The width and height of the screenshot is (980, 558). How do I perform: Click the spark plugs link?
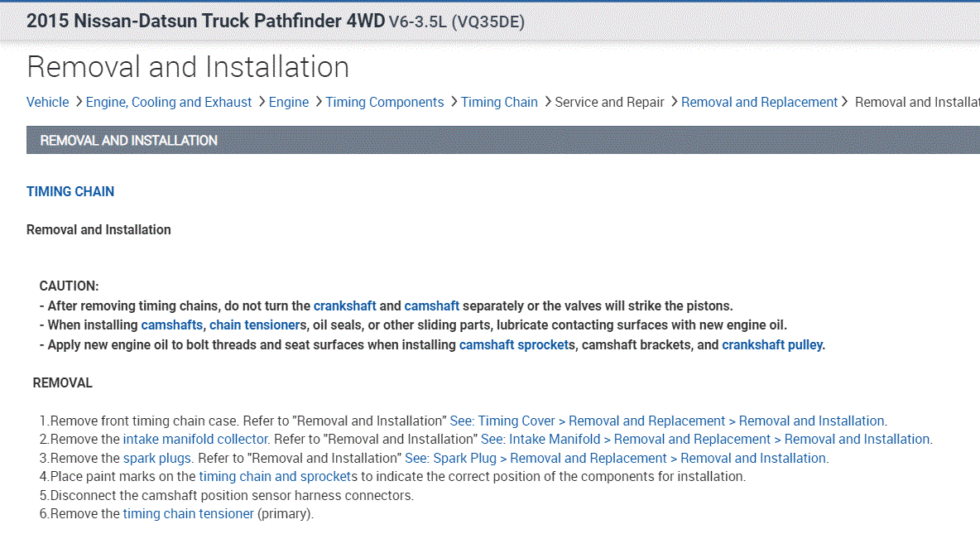pyautogui.click(x=157, y=459)
